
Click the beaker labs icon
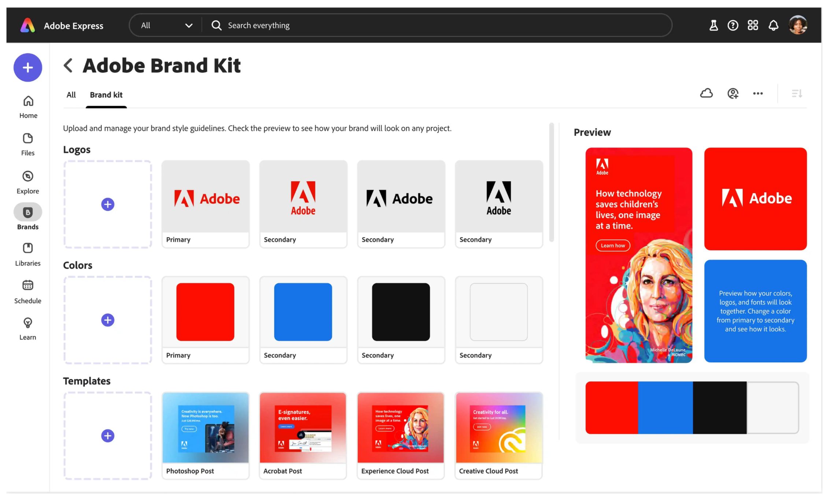(713, 25)
